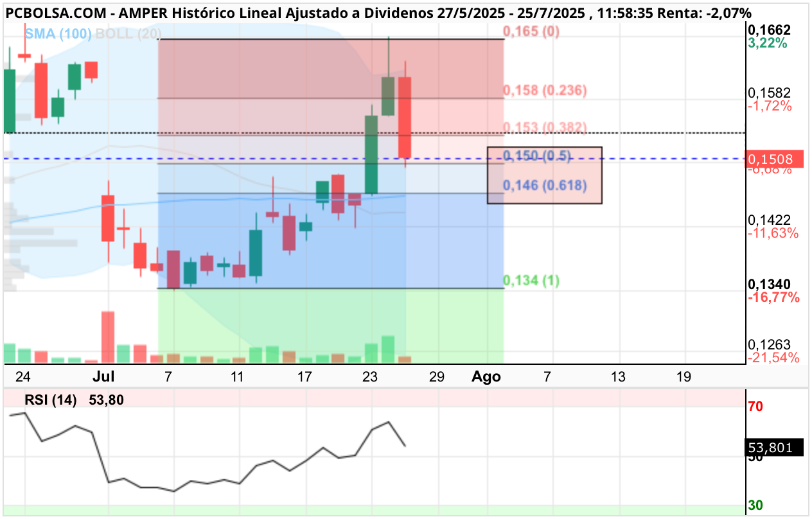Click the -21,54% percentage label
The width and height of the screenshot is (812, 519).
pos(773,358)
